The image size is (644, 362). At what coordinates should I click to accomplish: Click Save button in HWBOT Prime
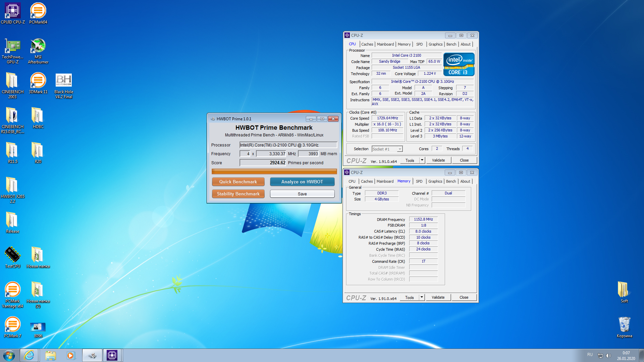pos(302,194)
